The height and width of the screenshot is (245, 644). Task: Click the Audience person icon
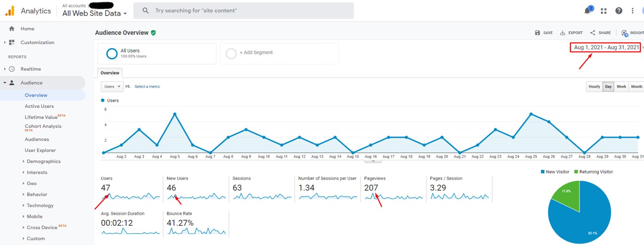click(12, 83)
